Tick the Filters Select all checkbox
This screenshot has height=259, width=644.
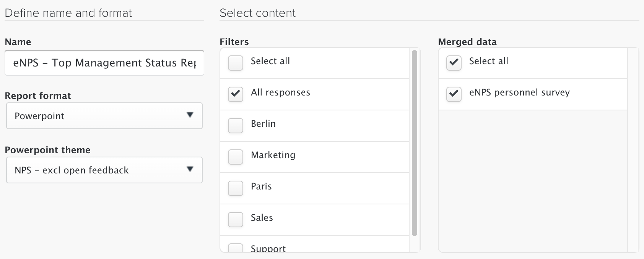(x=235, y=63)
